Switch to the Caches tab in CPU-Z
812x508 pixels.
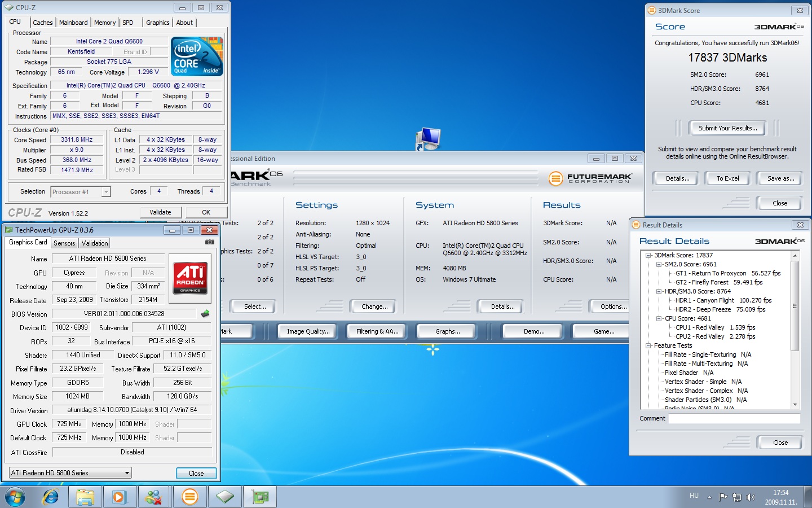43,23
